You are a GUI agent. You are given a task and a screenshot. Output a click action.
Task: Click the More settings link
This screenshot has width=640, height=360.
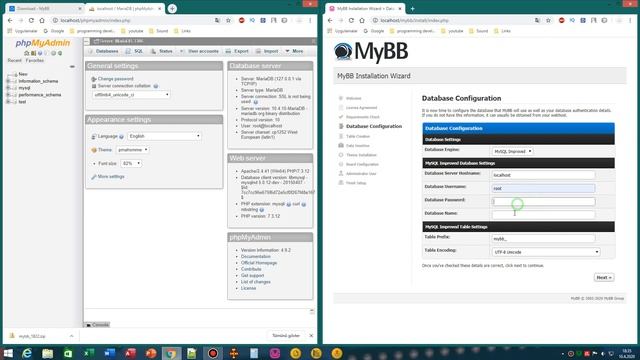click(x=111, y=177)
